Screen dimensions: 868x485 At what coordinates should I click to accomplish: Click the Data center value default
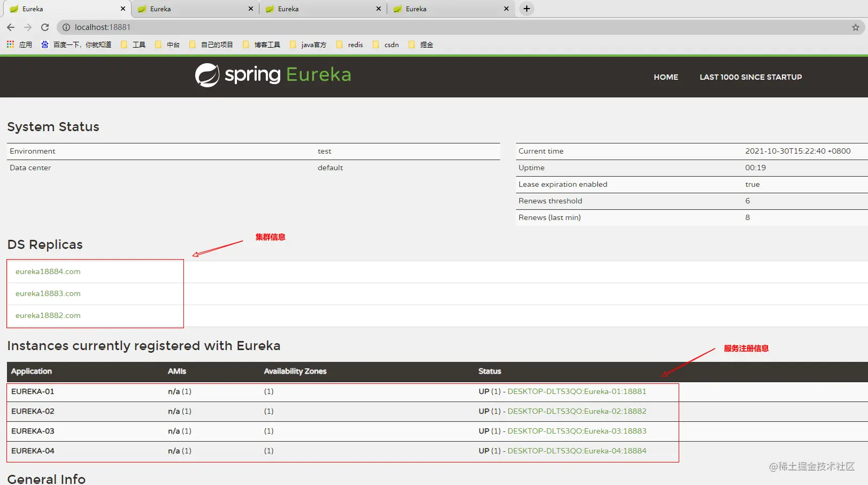(331, 168)
